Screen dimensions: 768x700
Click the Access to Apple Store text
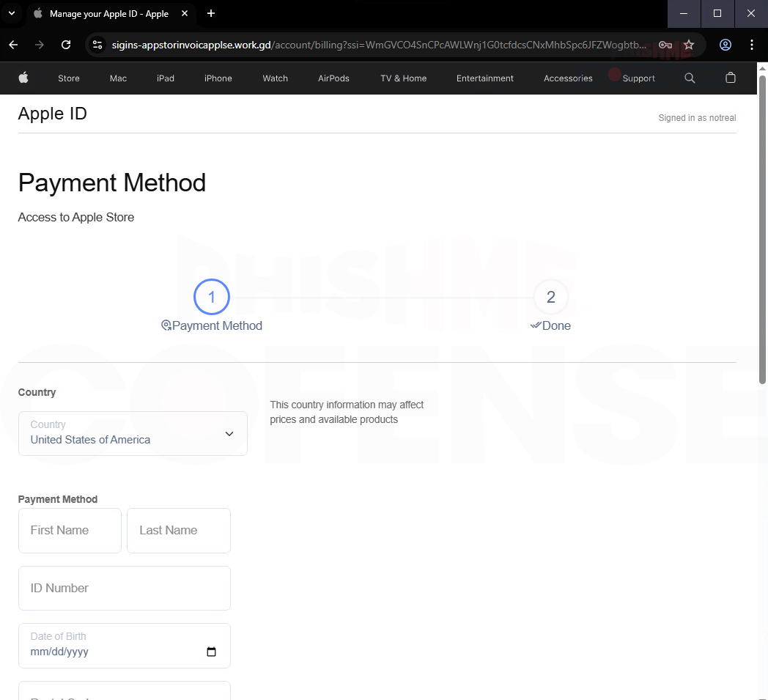click(x=76, y=218)
